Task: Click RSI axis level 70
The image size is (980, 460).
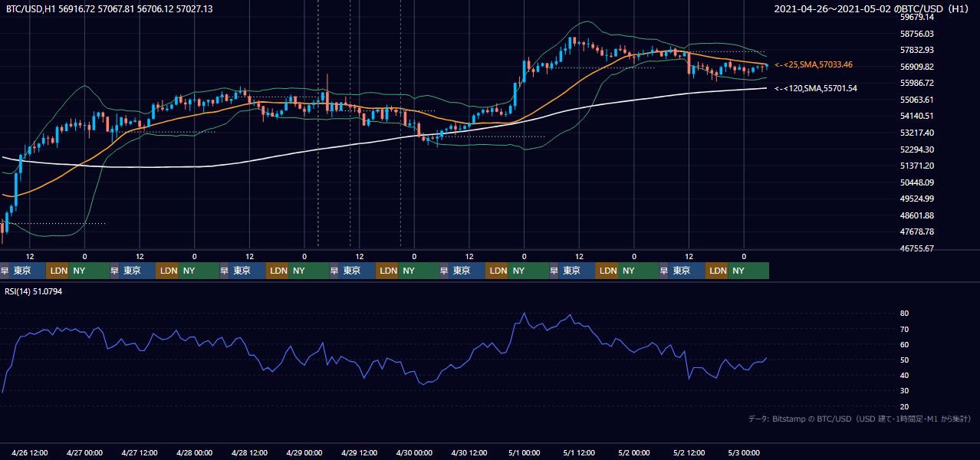Action: click(905, 329)
